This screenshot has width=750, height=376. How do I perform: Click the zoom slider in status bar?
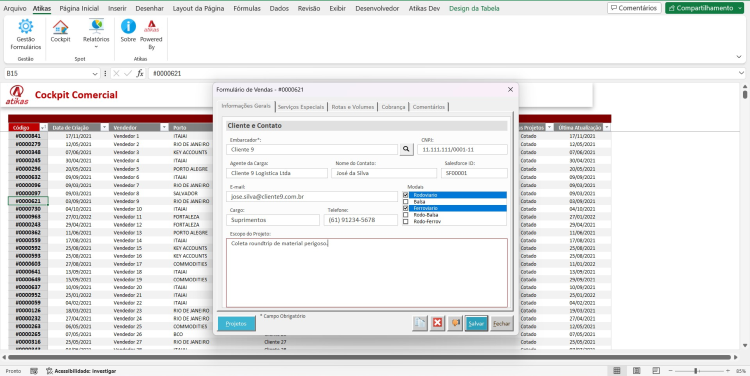(696, 371)
